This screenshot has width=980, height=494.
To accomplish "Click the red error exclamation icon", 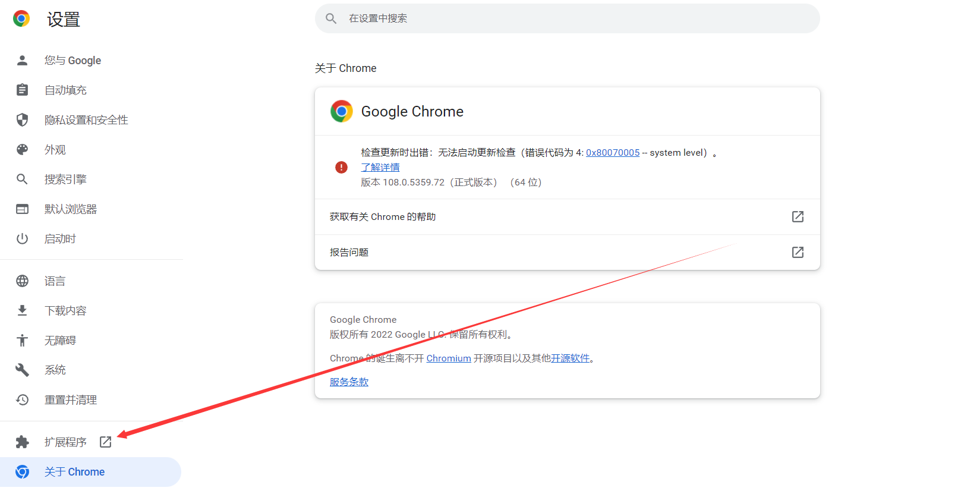I will click(x=341, y=167).
